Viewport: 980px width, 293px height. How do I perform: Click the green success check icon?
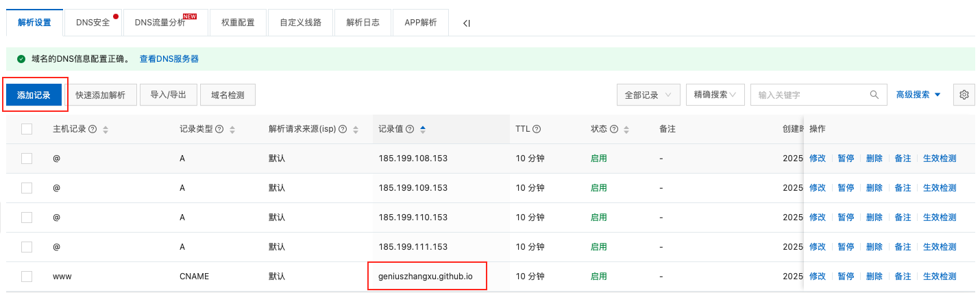21,59
